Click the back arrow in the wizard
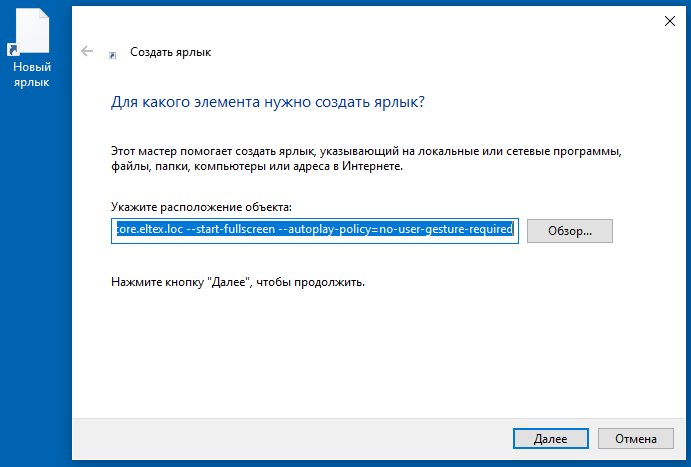The image size is (691, 467). pos(88,52)
